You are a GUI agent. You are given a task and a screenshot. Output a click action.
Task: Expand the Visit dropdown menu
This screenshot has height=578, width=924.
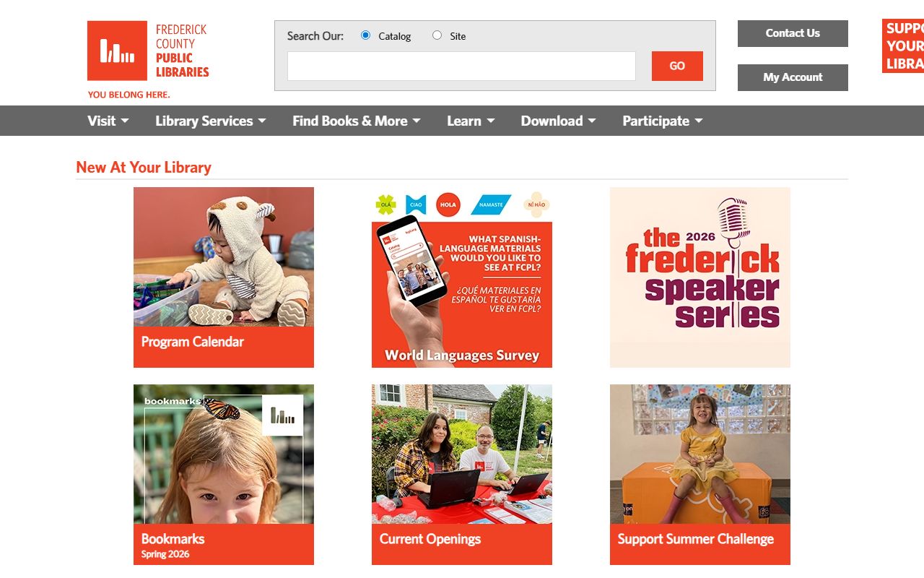pyautogui.click(x=108, y=121)
